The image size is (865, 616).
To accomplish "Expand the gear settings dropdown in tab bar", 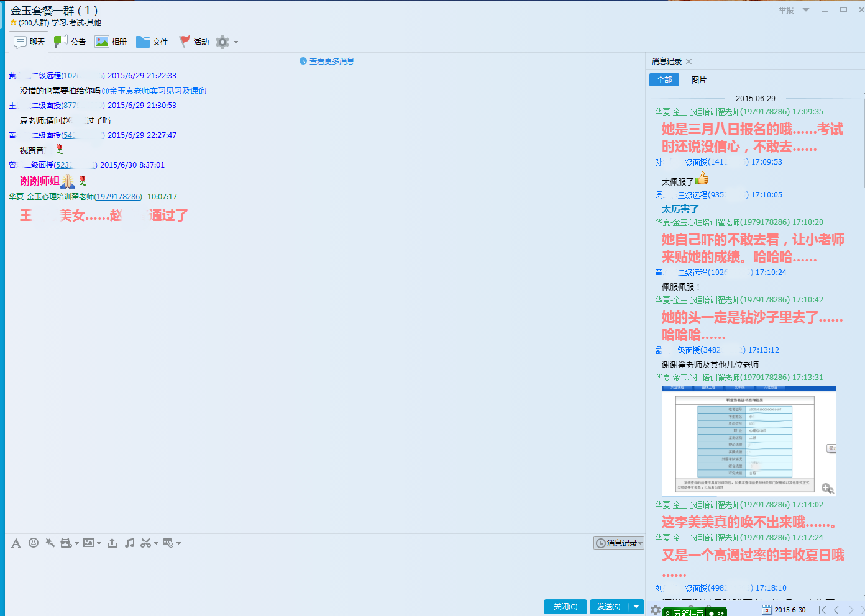I will (226, 42).
